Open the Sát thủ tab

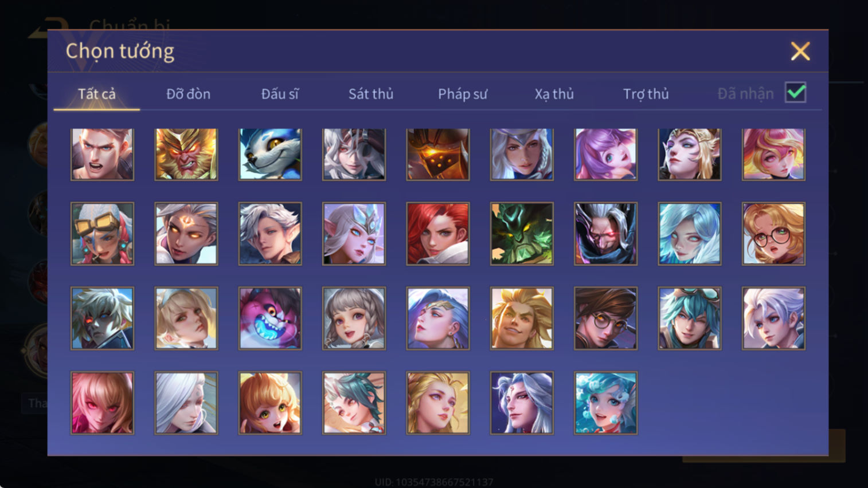pyautogui.click(x=371, y=94)
